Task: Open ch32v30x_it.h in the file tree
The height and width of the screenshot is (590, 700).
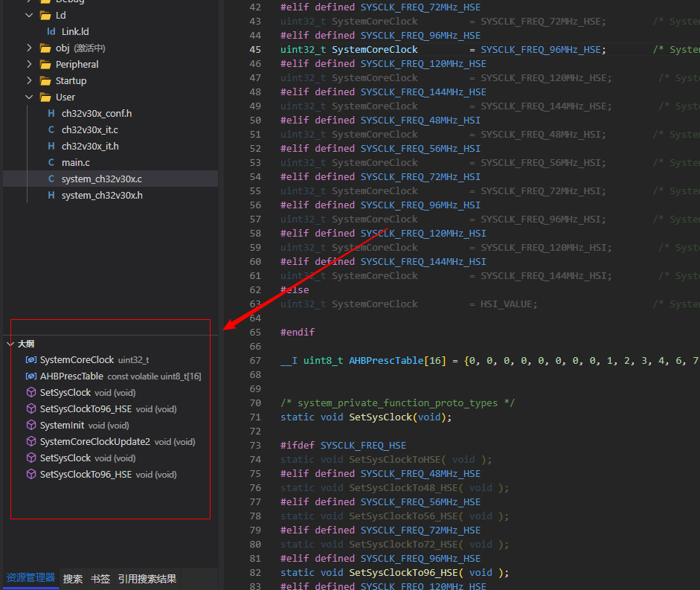Action: [x=90, y=146]
